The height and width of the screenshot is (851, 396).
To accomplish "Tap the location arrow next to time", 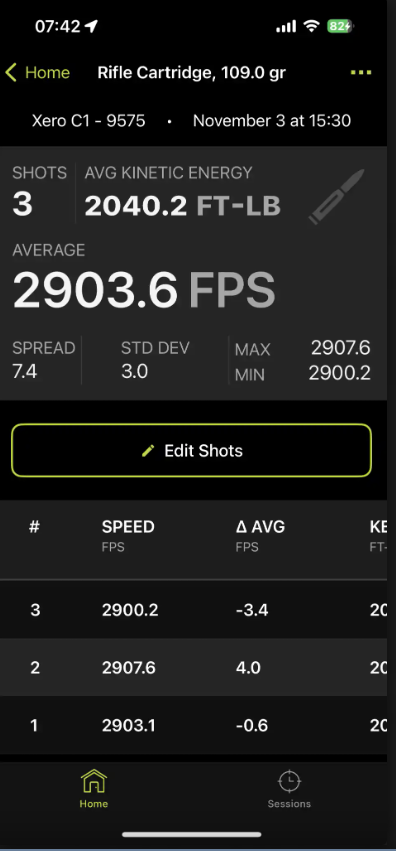I will (x=91, y=26).
